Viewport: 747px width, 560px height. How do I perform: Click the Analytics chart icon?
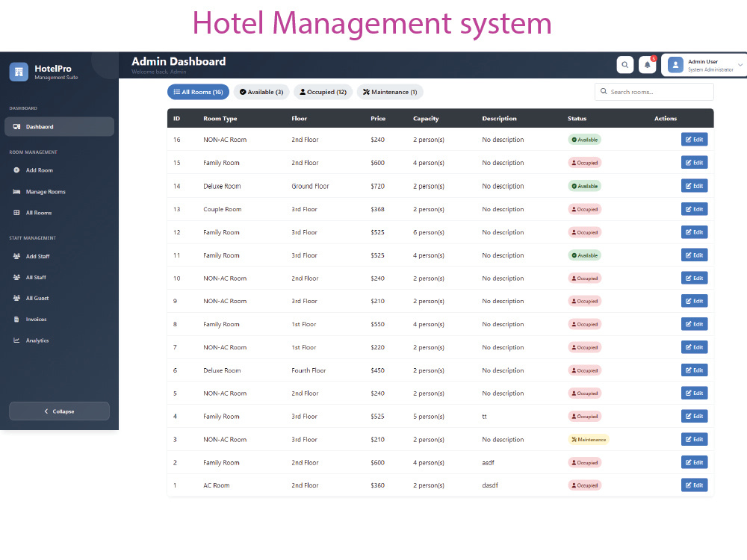point(16,340)
